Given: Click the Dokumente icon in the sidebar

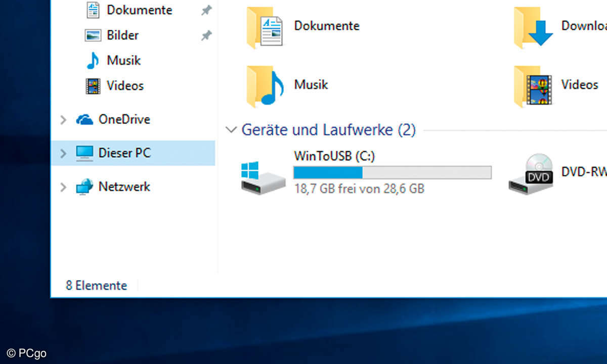Looking at the screenshot, I should pos(93,10).
